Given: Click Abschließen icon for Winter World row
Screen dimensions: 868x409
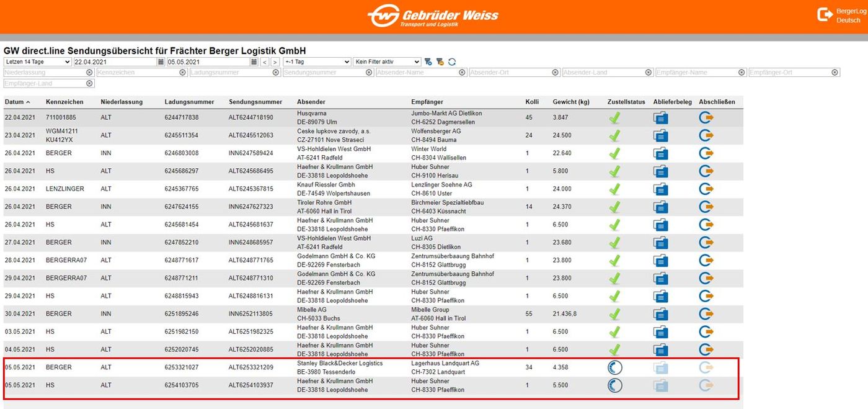Looking at the screenshot, I should click(x=707, y=153).
